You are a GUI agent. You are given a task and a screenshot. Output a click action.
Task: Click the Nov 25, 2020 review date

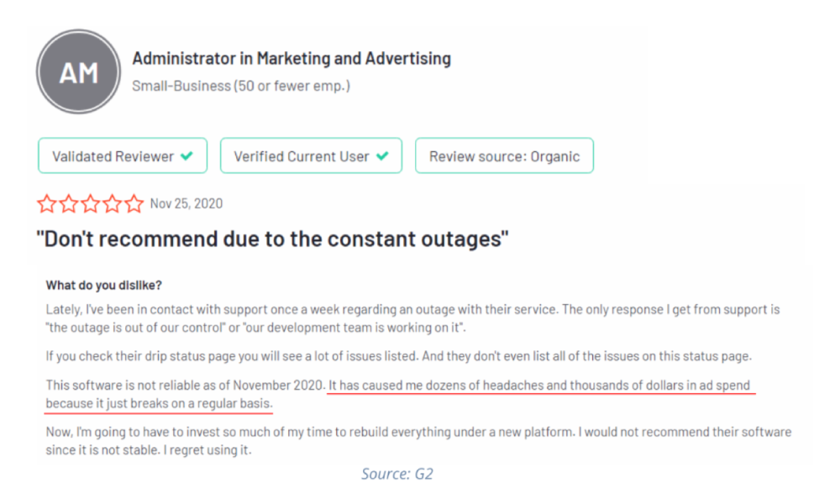(186, 203)
